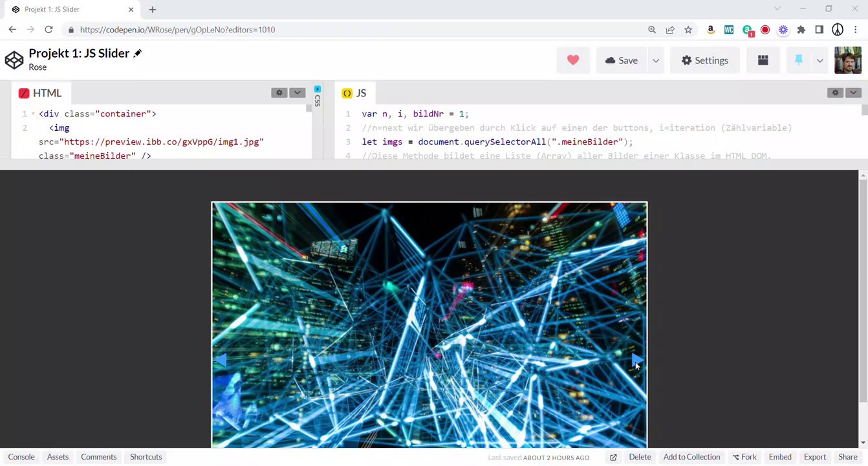Open a new browser tab

[153, 10]
